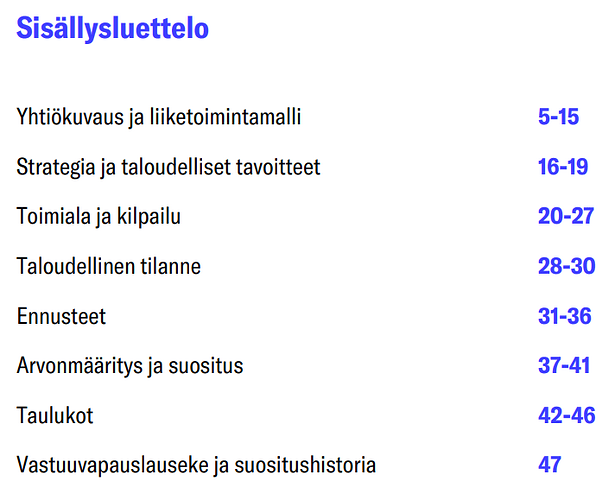The image size is (614, 500).
Task: Open Strategia ja taloudelliset tavoitteet
Action: tap(168, 167)
